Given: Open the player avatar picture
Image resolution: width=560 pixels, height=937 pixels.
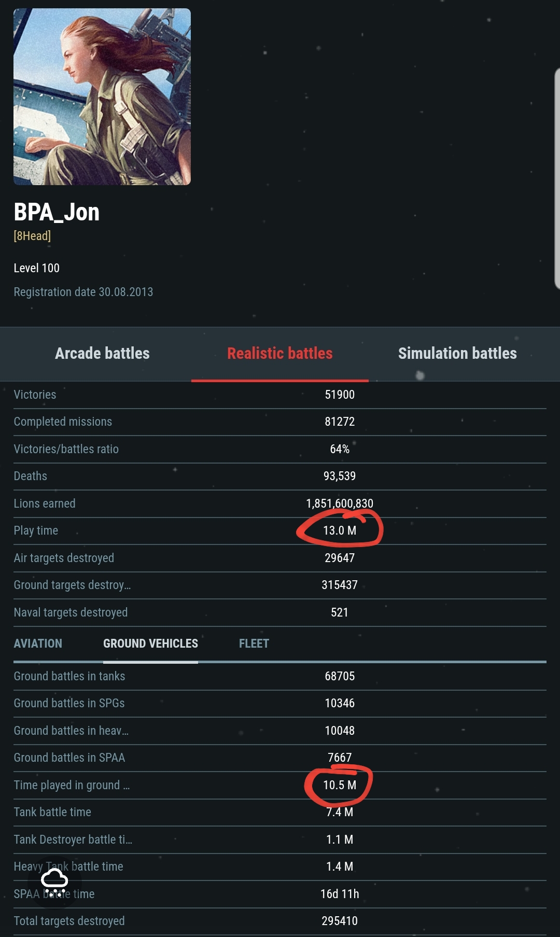Looking at the screenshot, I should click(102, 97).
